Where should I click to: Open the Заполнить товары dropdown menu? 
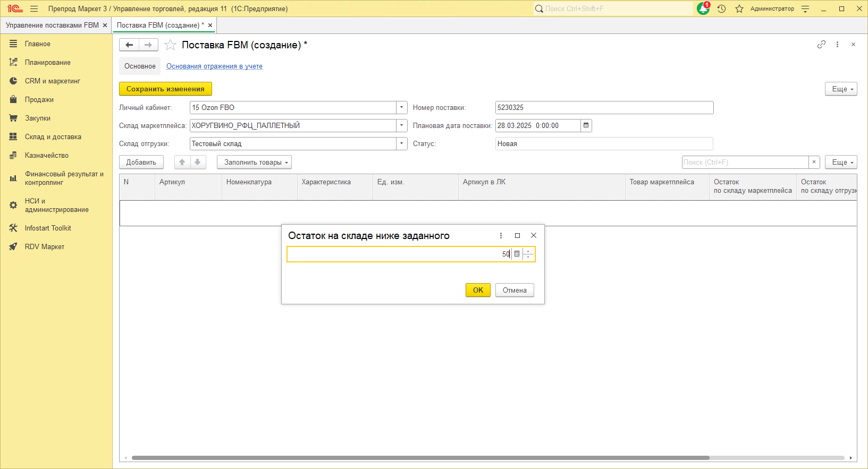pos(254,163)
